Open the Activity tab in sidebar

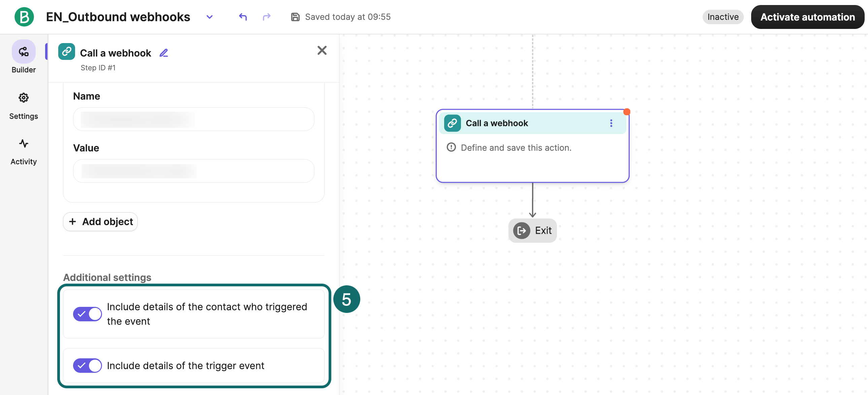point(24,152)
